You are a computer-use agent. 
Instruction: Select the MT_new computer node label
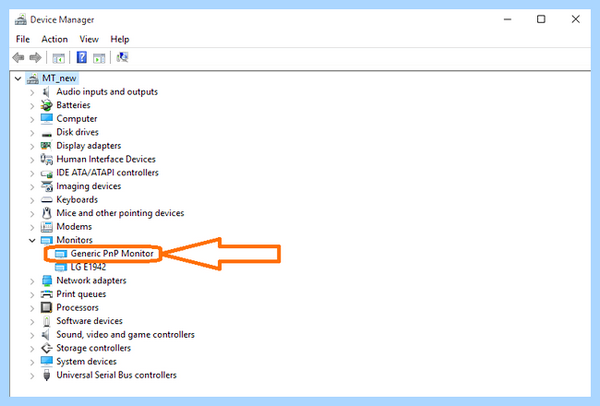[x=59, y=78]
